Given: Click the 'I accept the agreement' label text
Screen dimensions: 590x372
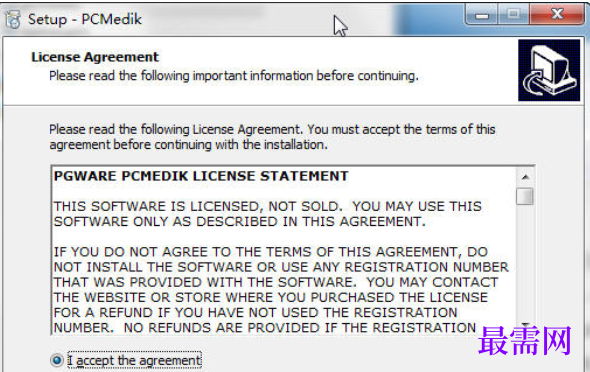Looking at the screenshot, I should point(135,360).
